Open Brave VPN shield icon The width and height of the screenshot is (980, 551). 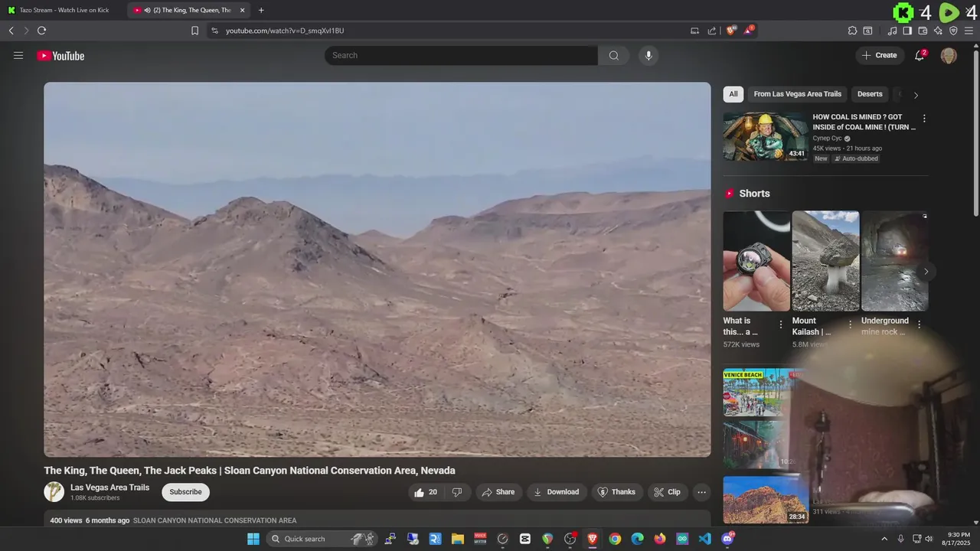pos(953,31)
